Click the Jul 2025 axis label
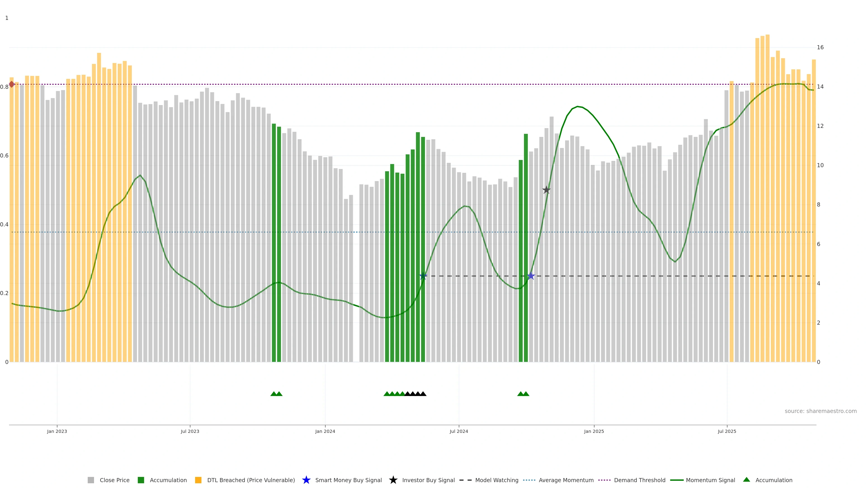 (x=727, y=432)
